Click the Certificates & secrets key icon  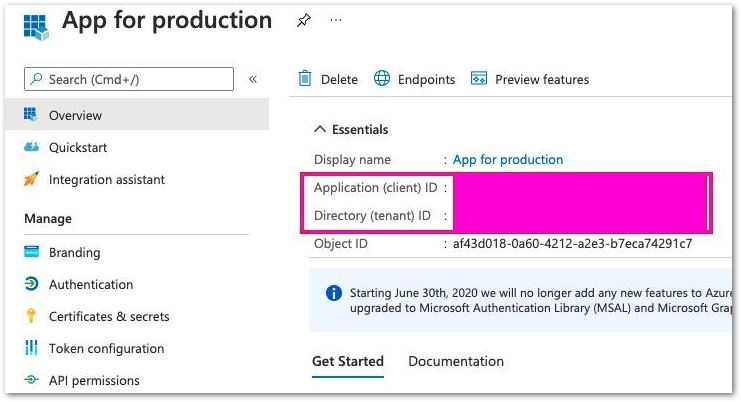coord(31,316)
